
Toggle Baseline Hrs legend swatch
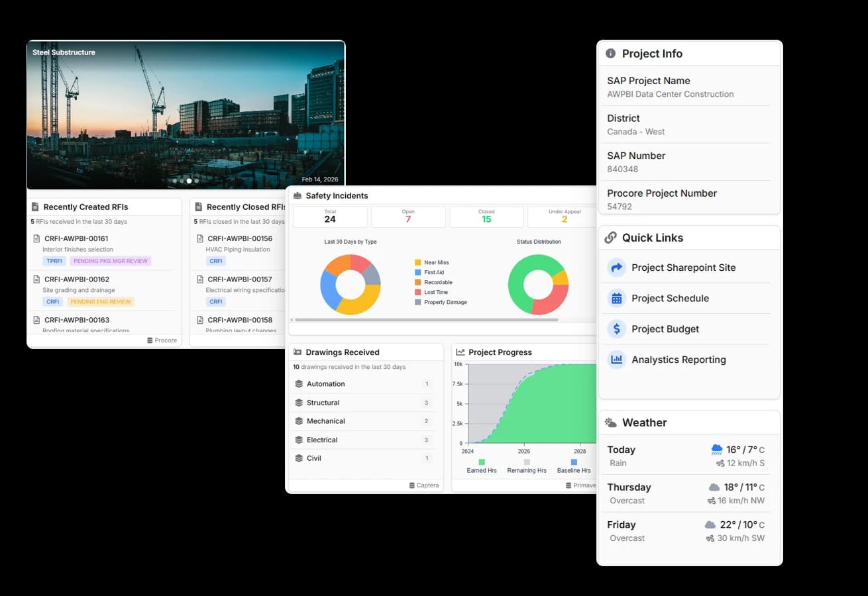(574, 462)
